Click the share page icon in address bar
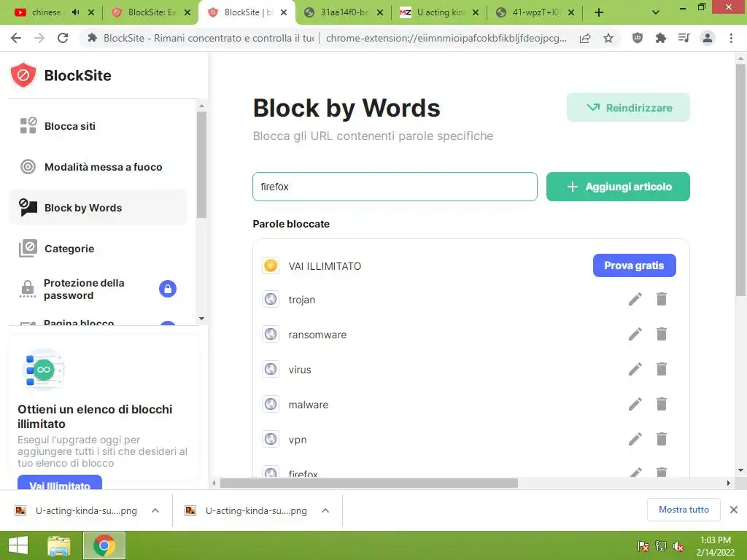The image size is (747, 560). 585,38
